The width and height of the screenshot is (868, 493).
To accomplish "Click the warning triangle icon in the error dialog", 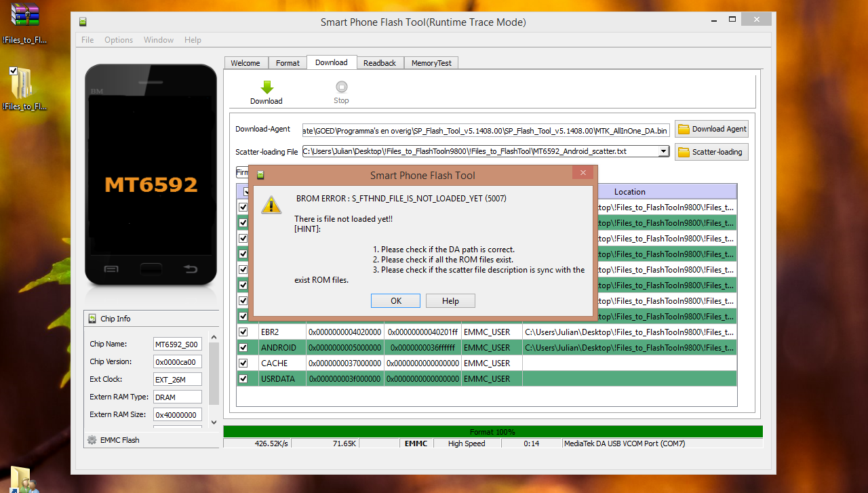I will pos(272,205).
